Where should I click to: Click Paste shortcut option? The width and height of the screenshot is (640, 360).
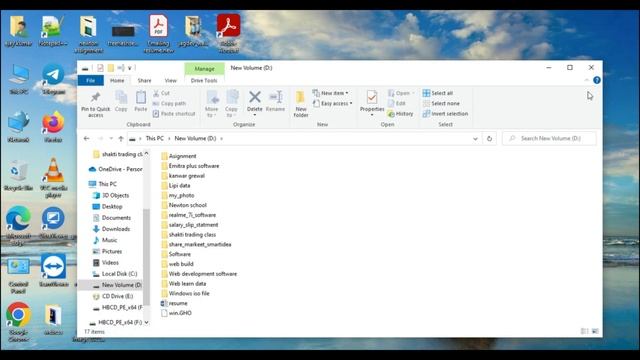tap(174, 113)
